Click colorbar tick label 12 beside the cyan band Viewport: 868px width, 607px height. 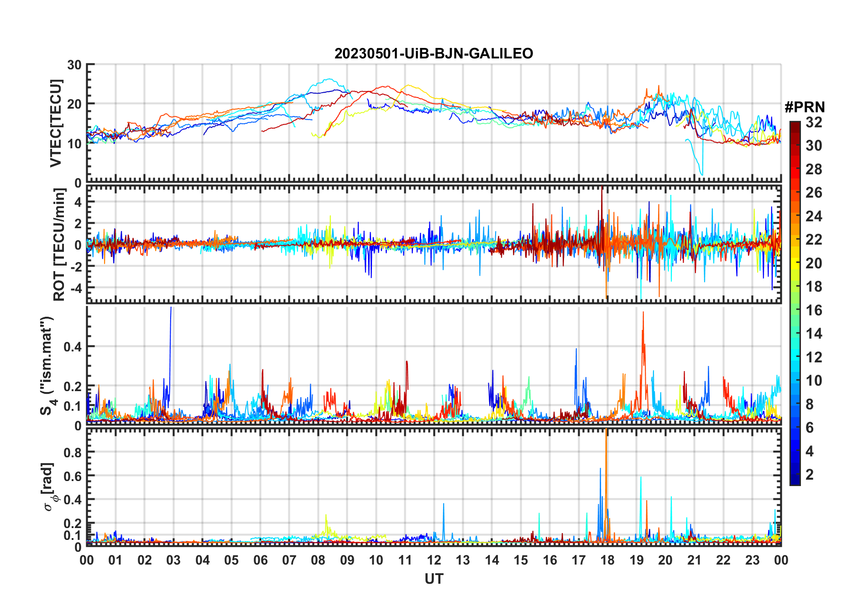tap(814, 357)
